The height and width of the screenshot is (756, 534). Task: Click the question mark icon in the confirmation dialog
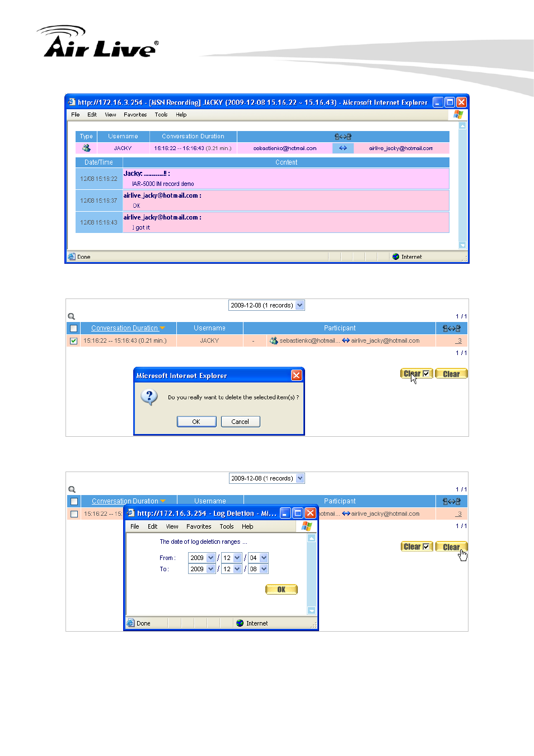pyautogui.click(x=149, y=398)
